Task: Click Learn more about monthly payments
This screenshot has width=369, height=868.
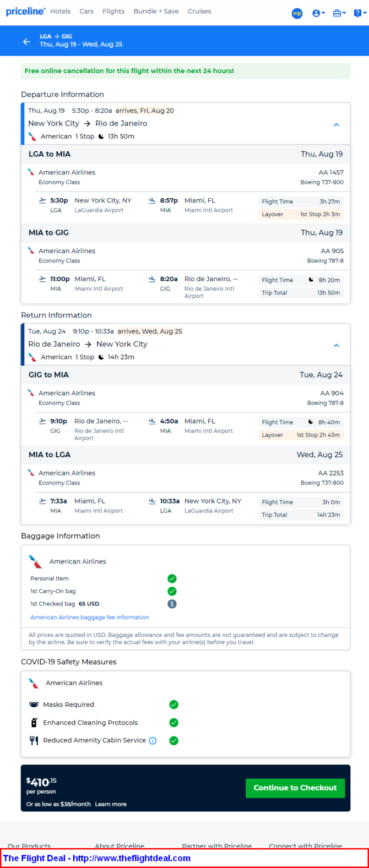Action: [x=111, y=804]
